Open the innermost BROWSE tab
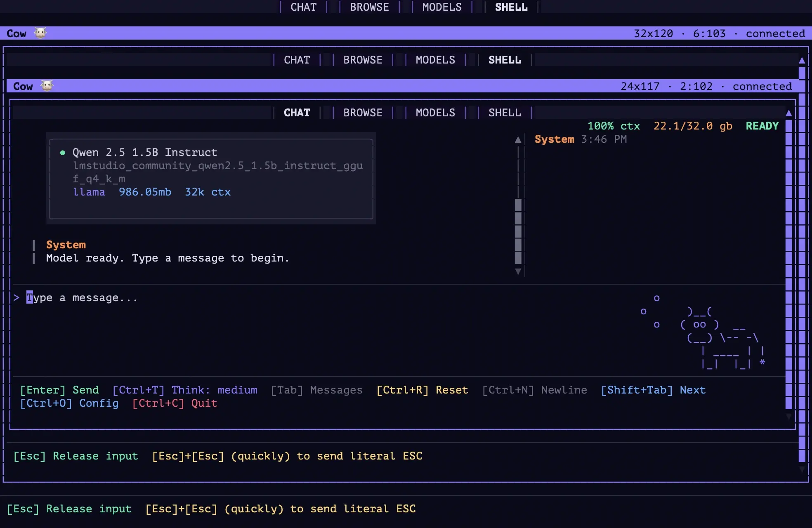The height and width of the screenshot is (528, 812). click(363, 113)
